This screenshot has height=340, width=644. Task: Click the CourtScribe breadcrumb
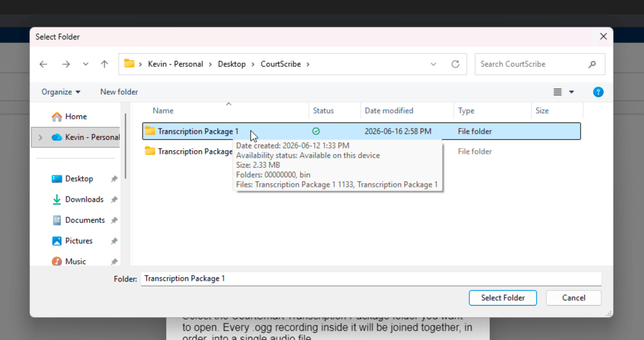(281, 64)
